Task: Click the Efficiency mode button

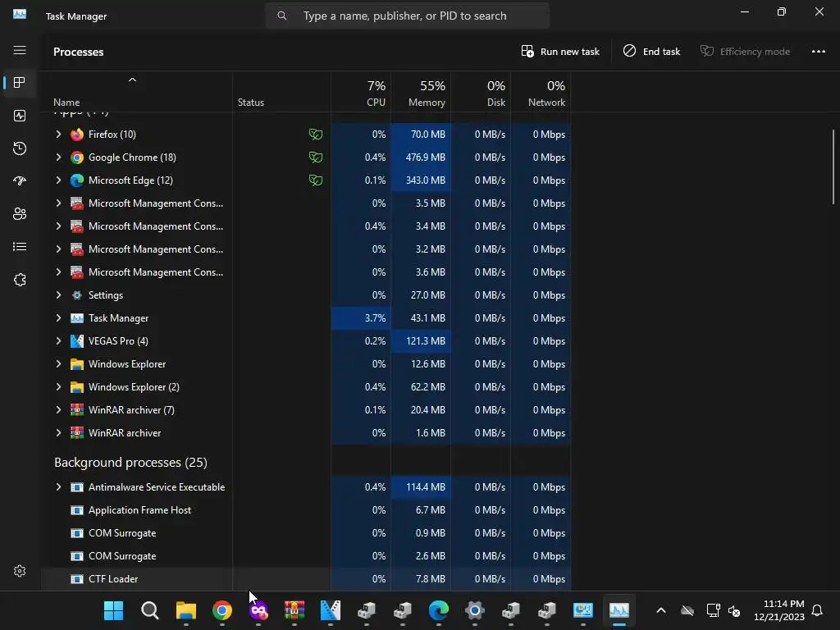Action: coord(745,52)
